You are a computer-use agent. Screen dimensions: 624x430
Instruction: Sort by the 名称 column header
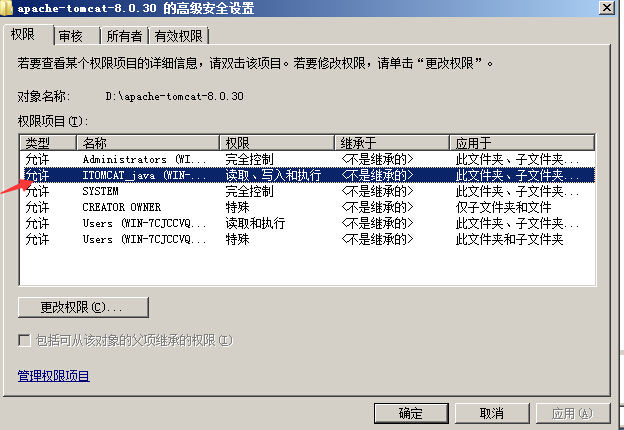pos(148,143)
